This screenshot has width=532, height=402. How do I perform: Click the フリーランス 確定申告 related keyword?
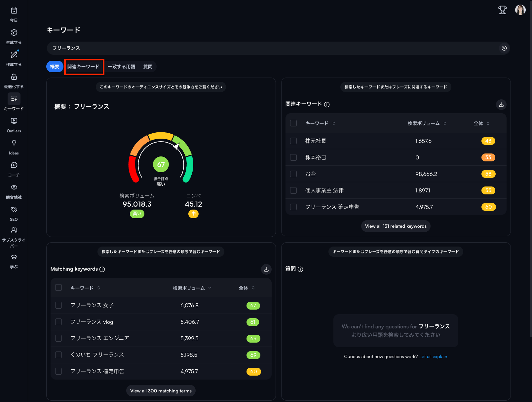[332, 207]
